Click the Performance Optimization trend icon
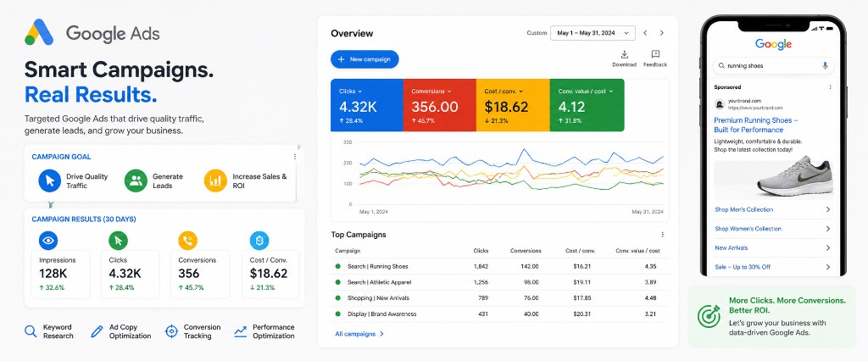868x361 pixels. 240,331
